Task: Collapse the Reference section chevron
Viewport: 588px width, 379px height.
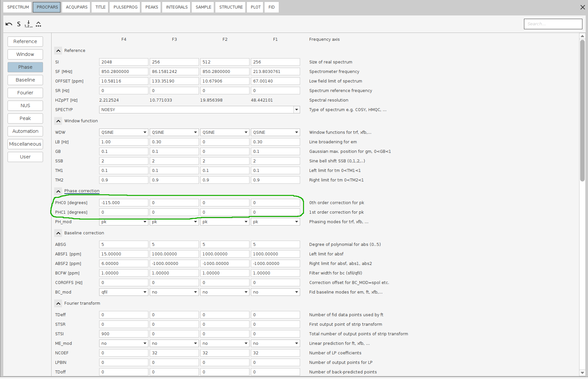Action: (x=58, y=51)
